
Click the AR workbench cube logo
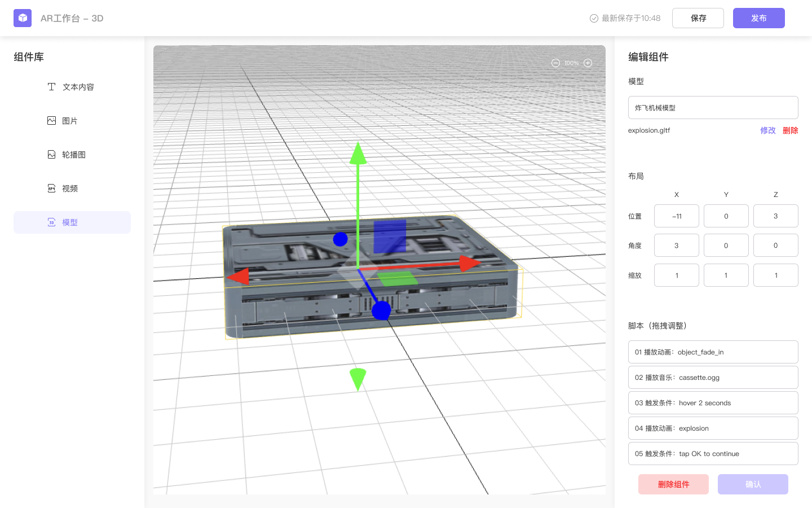23,18
